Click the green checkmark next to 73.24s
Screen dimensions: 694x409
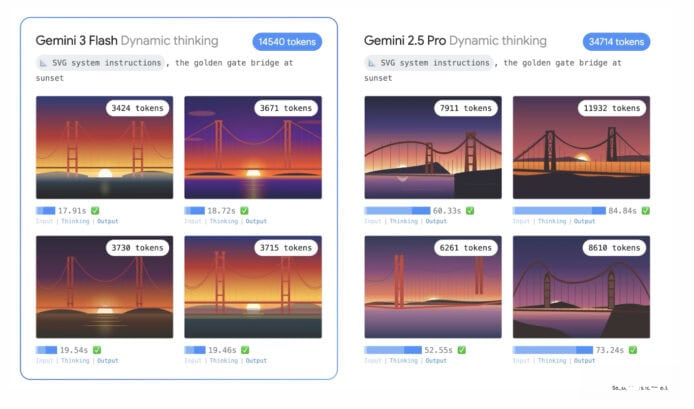point(646,351)
